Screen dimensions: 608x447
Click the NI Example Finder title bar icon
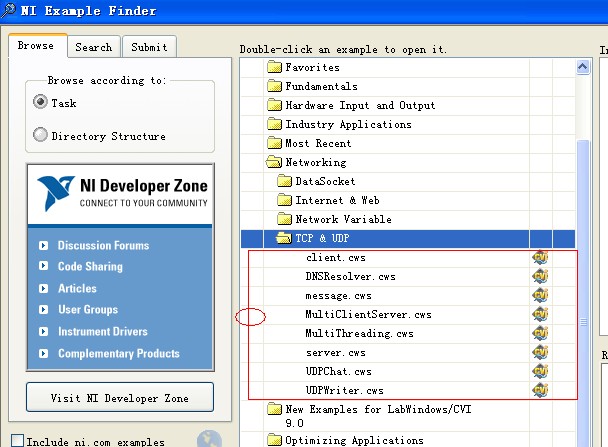click(8, 10)
